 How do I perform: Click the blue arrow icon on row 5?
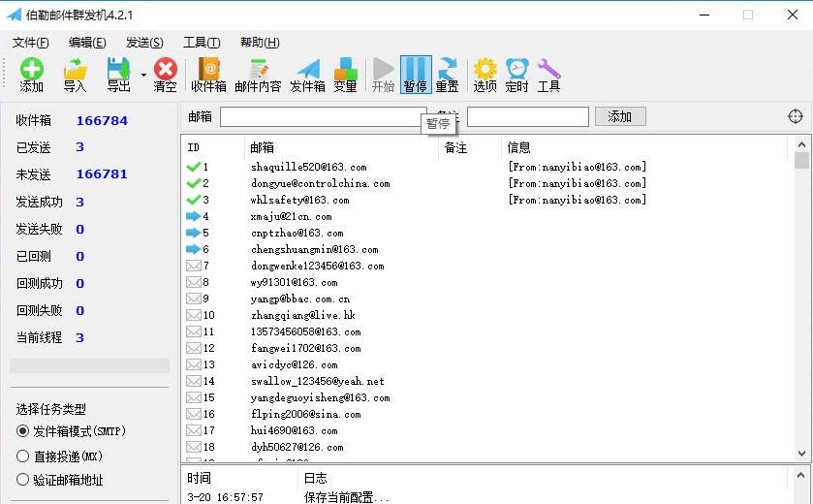tap(194, 233)
